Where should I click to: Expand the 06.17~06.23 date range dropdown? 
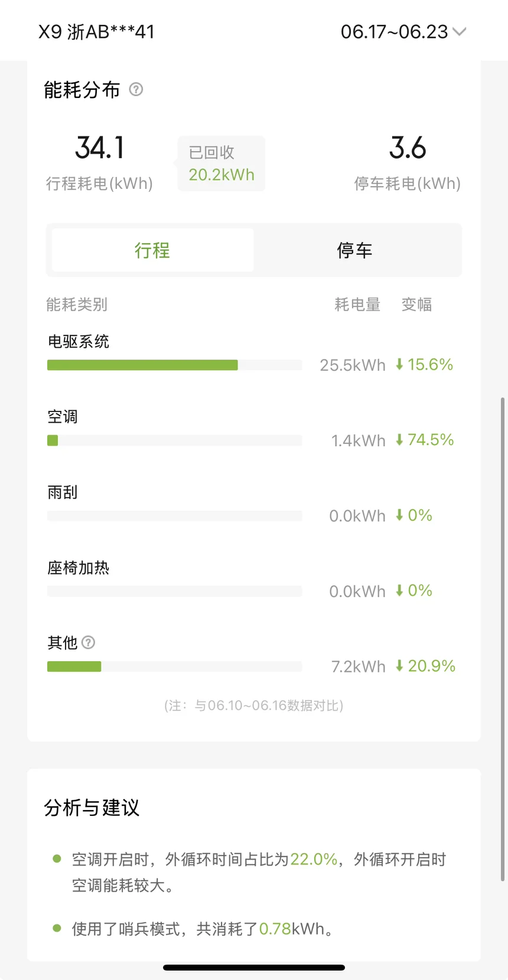coord(394,31)
